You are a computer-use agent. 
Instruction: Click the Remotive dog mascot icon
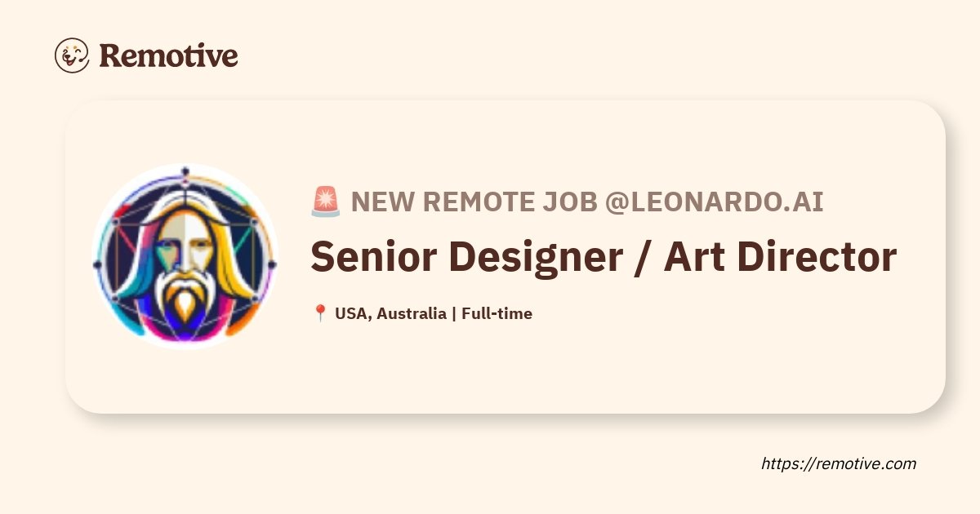(72, 55)
